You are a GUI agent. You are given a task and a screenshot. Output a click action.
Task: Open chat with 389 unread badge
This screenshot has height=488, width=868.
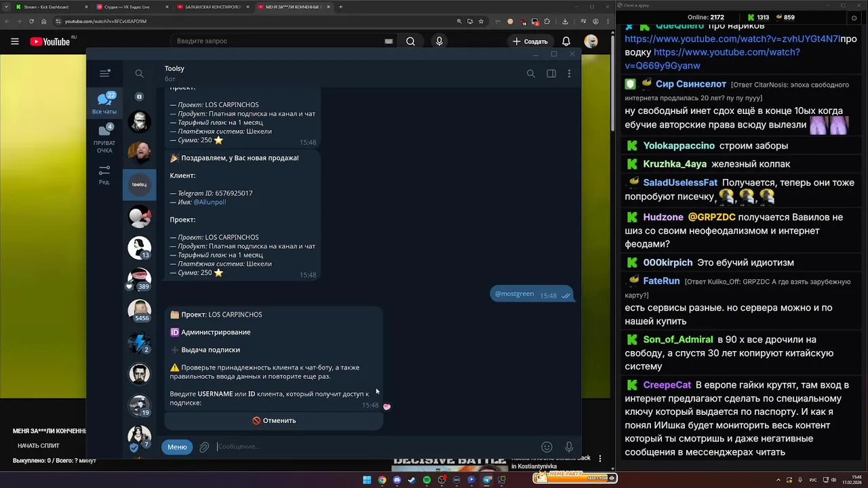[140, 279]
